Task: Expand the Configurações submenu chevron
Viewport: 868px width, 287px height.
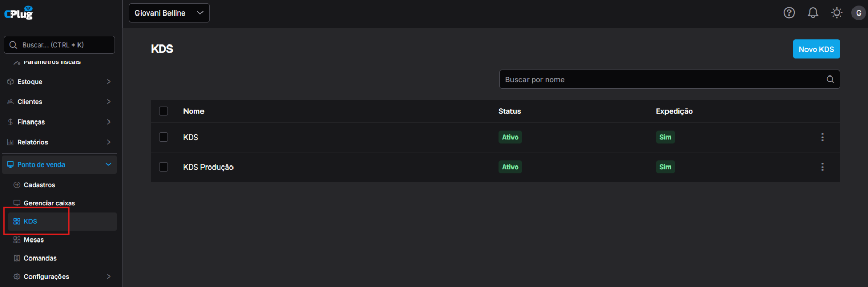Action: click(x=109, y=277)
